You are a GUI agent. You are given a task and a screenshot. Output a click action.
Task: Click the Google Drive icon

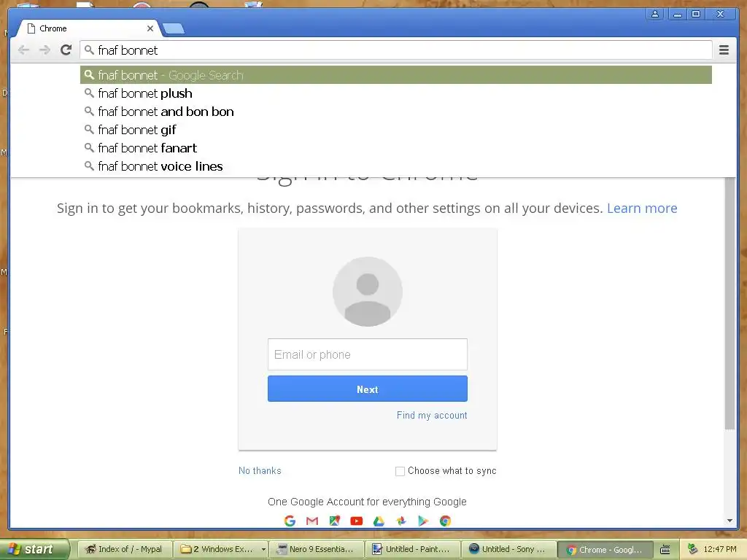pos(379,521)
